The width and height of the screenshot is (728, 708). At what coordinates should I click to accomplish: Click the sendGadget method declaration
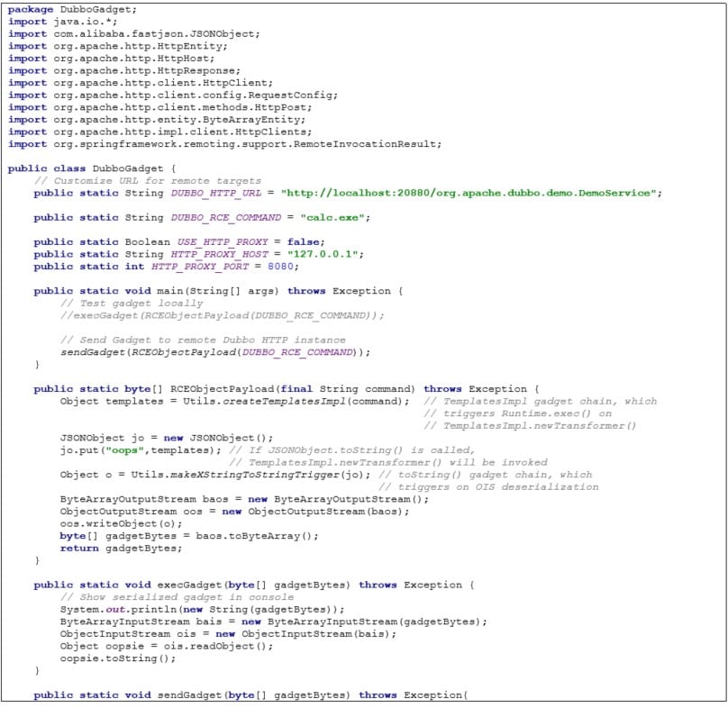pyautogui.click(x=250, y=695)
